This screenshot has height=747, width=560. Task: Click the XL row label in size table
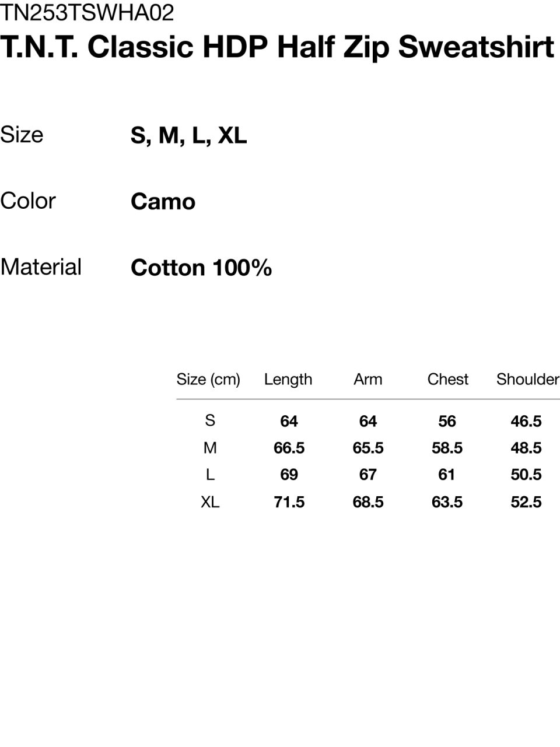pyautogui.click(x=210, y=502)
